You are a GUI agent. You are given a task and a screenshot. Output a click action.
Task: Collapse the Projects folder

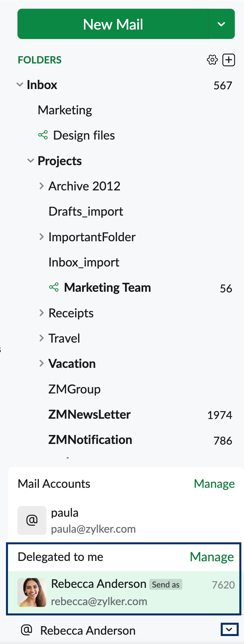pos(31,161)
